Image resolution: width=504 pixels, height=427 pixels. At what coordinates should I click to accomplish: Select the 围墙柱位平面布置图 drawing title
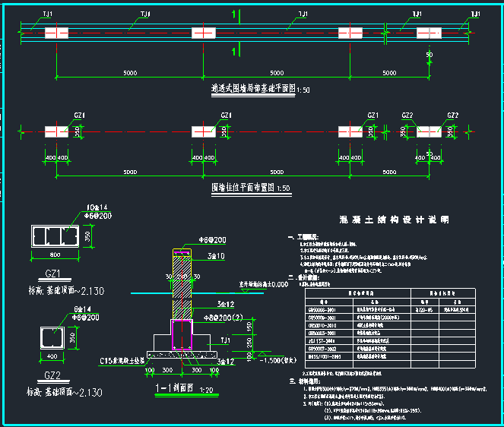(242, 188)
